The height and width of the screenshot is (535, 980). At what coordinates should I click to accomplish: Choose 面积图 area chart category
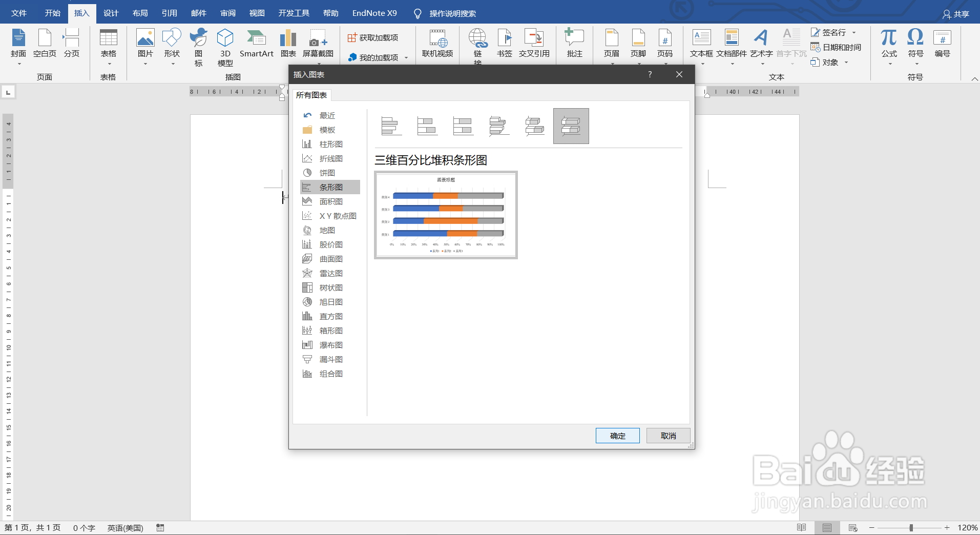330,201
